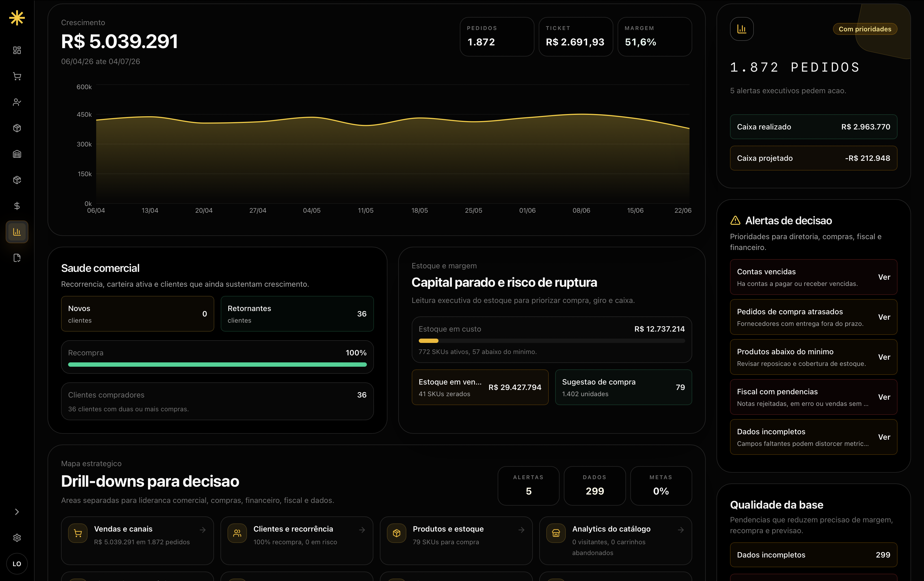Click the bar chart icon in pedidos card

pyautogui.click(x=741, y=29)
